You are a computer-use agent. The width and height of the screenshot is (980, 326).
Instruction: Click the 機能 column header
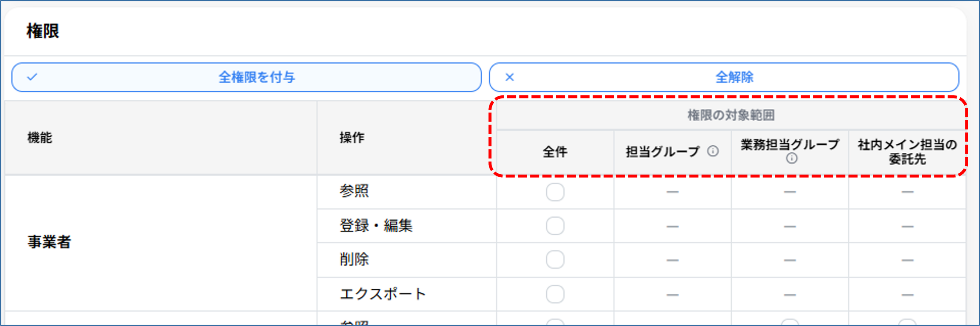40,138
